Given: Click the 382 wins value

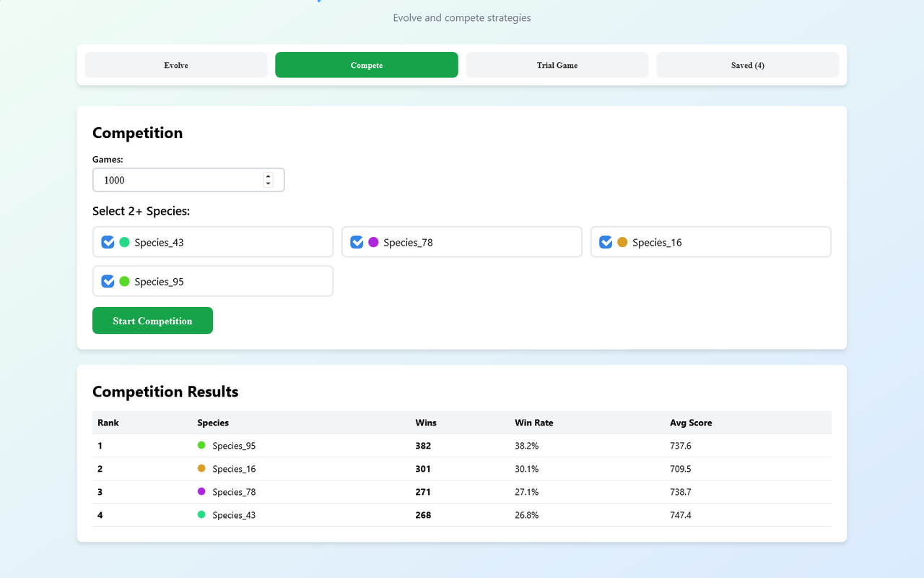Looking at the screenshot, I should point(423,446).
